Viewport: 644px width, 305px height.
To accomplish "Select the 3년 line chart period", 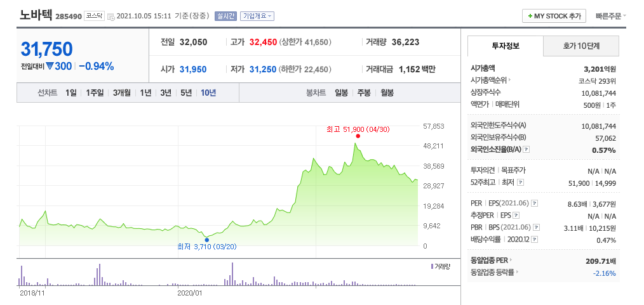I will 166,93.
